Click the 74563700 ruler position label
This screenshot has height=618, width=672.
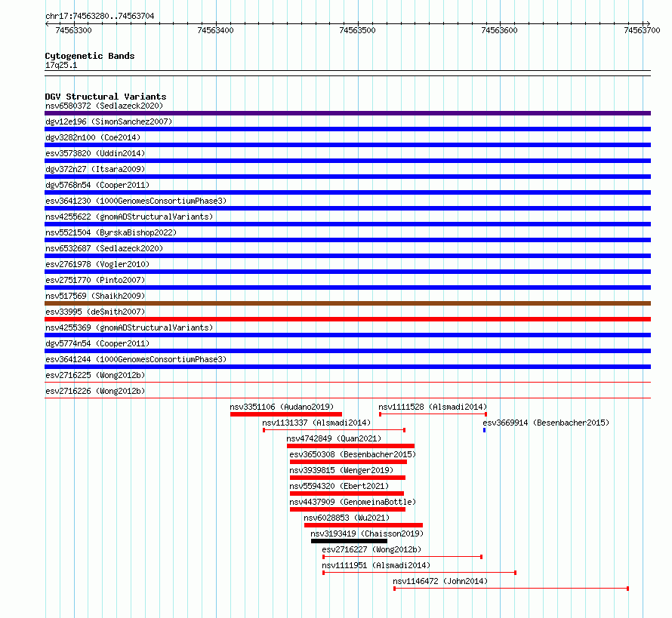(x=642, y=30)
